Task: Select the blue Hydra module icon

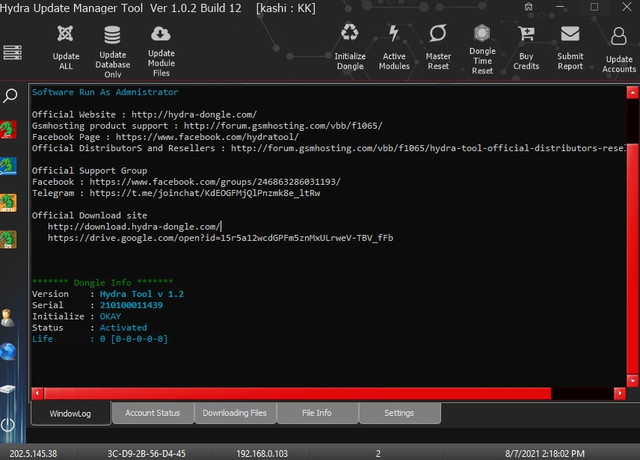Action: [x=8, y=166]
